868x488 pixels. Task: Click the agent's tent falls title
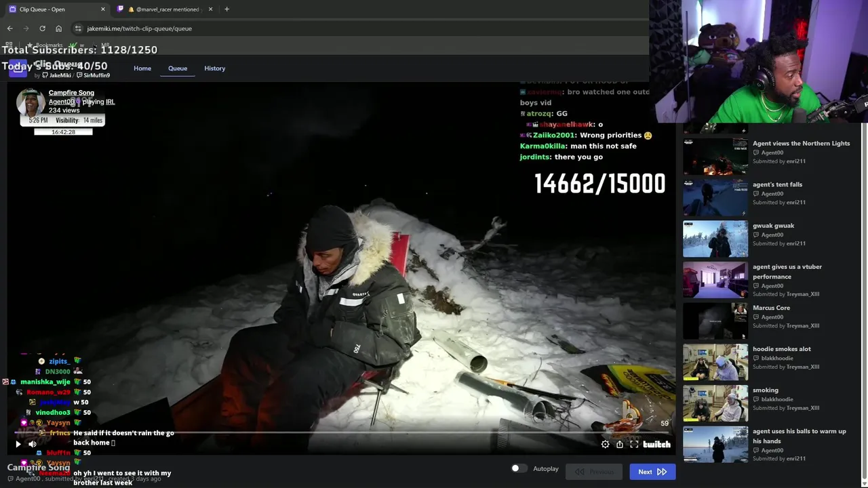(777, 184)
